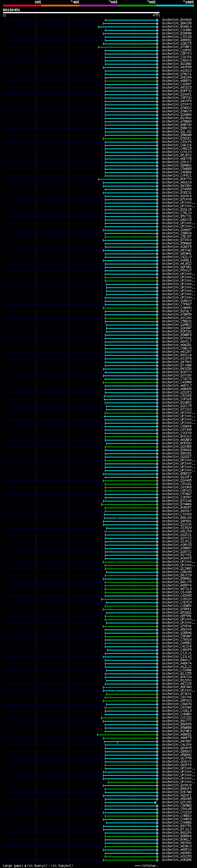
Task: Select the query name AU192451
Action: click(11, 10)
